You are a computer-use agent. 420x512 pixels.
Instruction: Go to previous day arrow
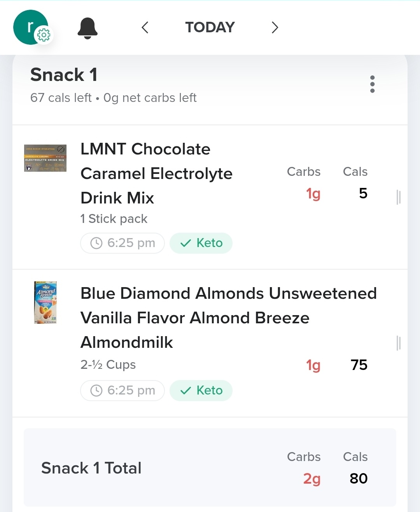pos(145,28)
